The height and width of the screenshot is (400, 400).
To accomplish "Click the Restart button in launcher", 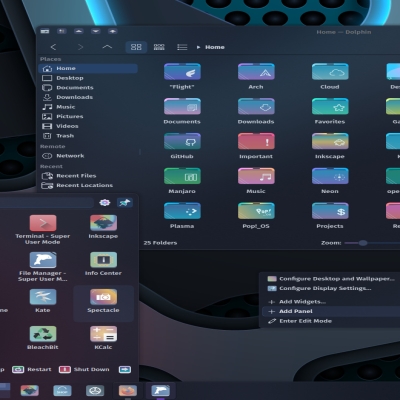I will [32, 369].
